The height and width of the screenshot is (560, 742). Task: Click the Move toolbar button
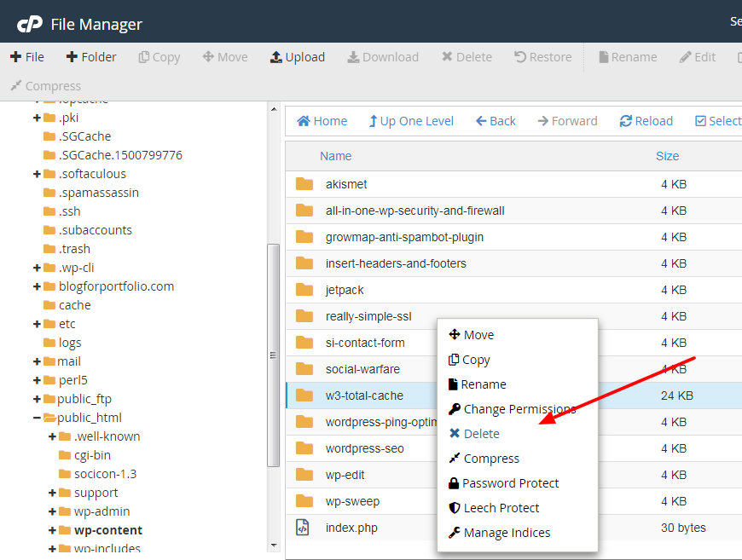(225, 57)
